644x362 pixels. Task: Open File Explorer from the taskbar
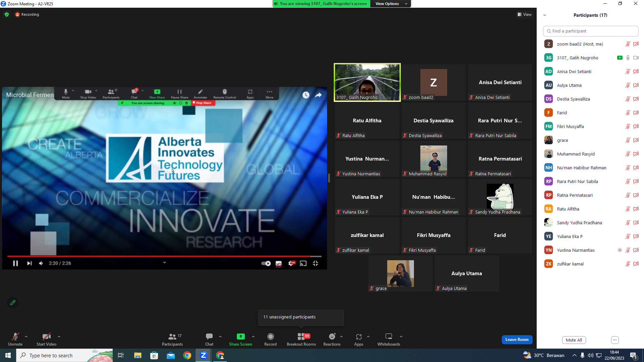138,355
